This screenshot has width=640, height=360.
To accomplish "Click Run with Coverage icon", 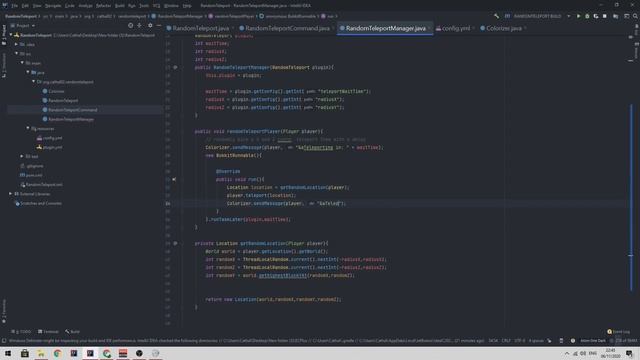I will pos(596,16).
